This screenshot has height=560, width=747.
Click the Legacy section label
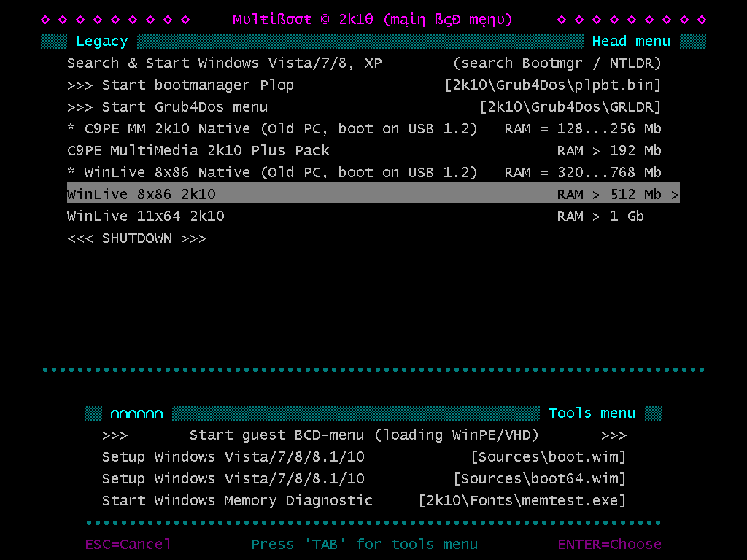(x=102, y=42)
